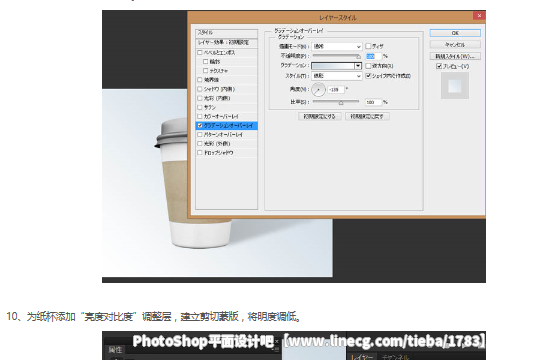This screenshot has height=360, width=541.
Task: Click the style preview thumbnail
Action: (455, 86)
